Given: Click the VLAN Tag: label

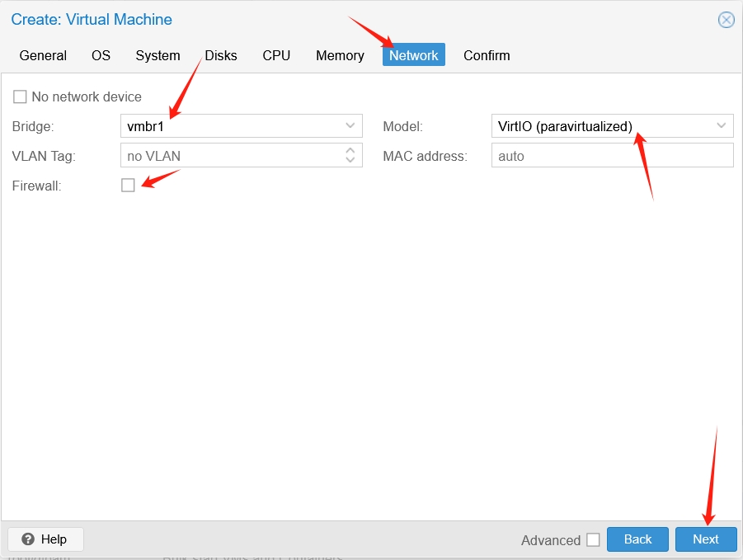Looking at the screenshot, I should point(44,156).
